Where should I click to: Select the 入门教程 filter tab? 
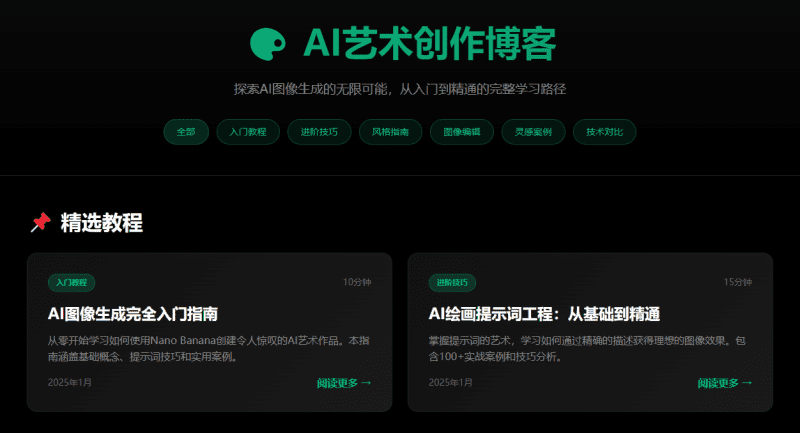pyautogui.click(x=248, y=132)
